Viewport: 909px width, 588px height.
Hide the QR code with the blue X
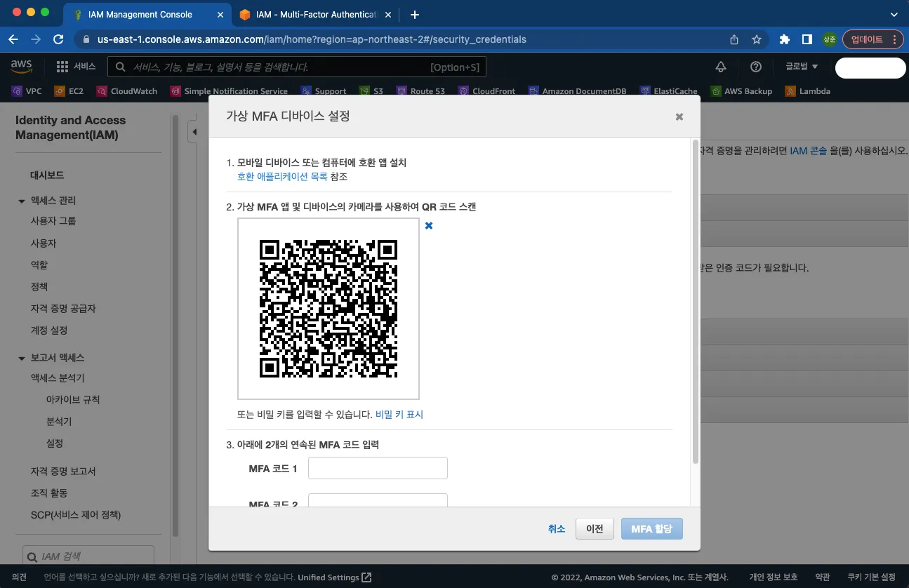429,225
